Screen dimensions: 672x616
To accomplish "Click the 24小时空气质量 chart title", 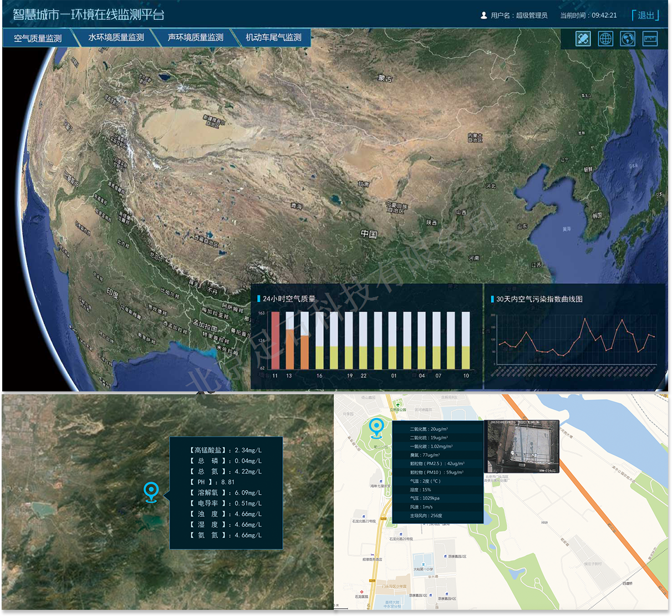I will point(289,299).
